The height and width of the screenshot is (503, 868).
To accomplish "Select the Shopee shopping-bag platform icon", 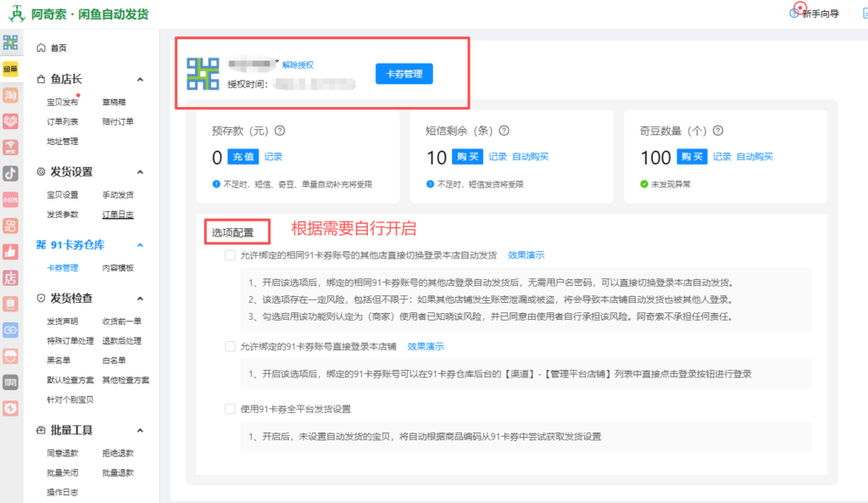I will point(10,304).
